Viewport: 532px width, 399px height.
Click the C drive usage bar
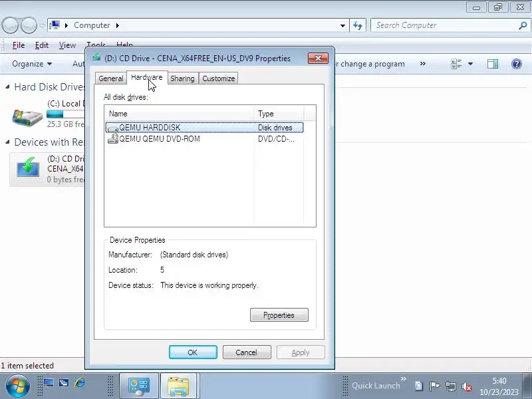click(x=66, y=114)
